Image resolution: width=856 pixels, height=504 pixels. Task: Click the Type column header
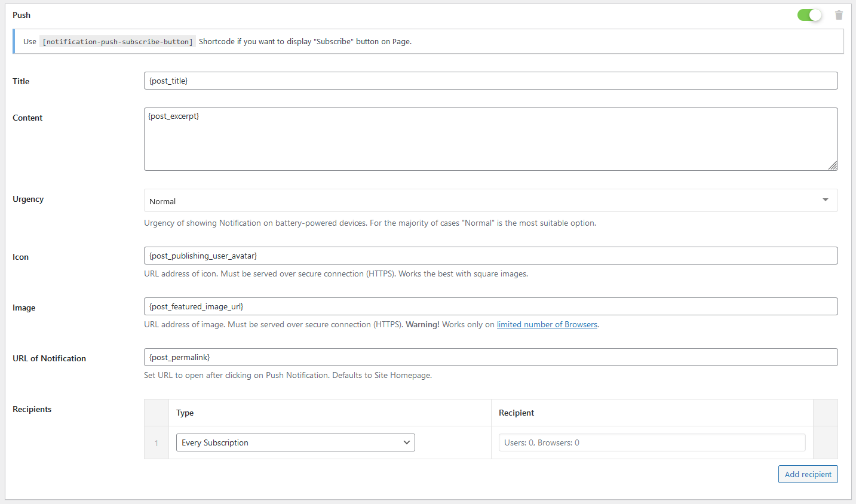[184, 413]
